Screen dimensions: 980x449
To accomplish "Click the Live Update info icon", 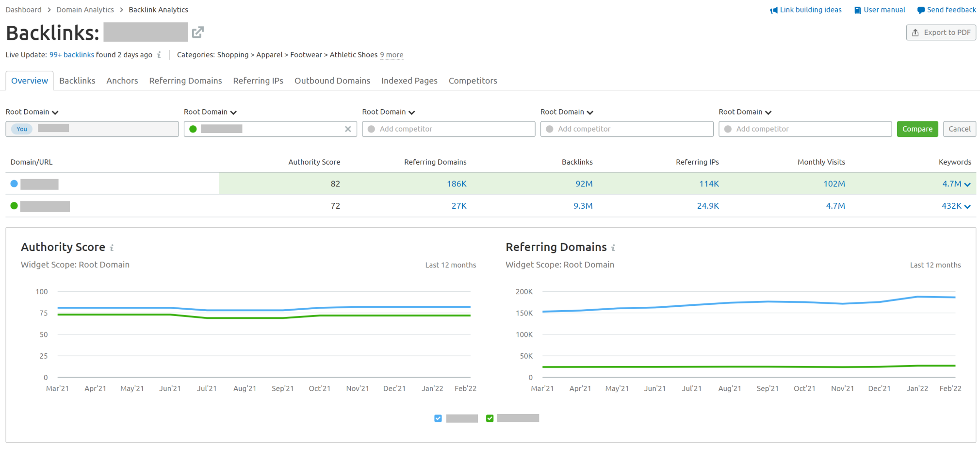I will tap(159, 55).
